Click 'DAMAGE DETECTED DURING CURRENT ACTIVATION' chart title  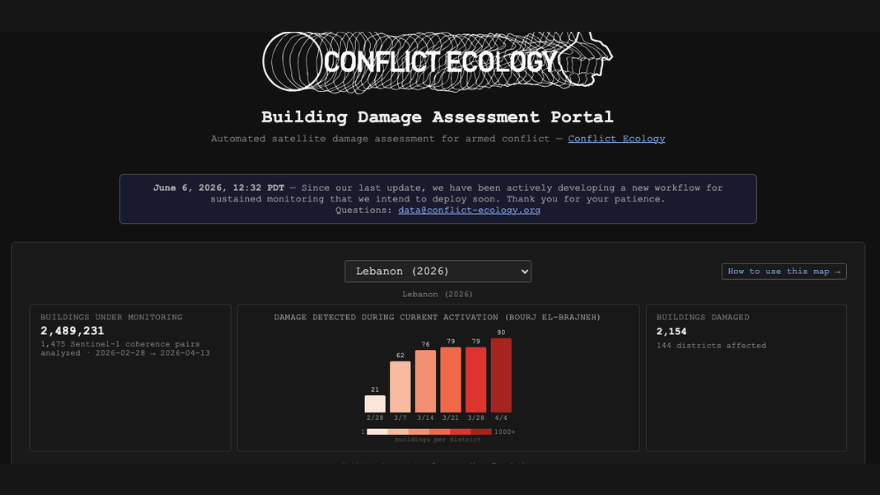[437, 317]
